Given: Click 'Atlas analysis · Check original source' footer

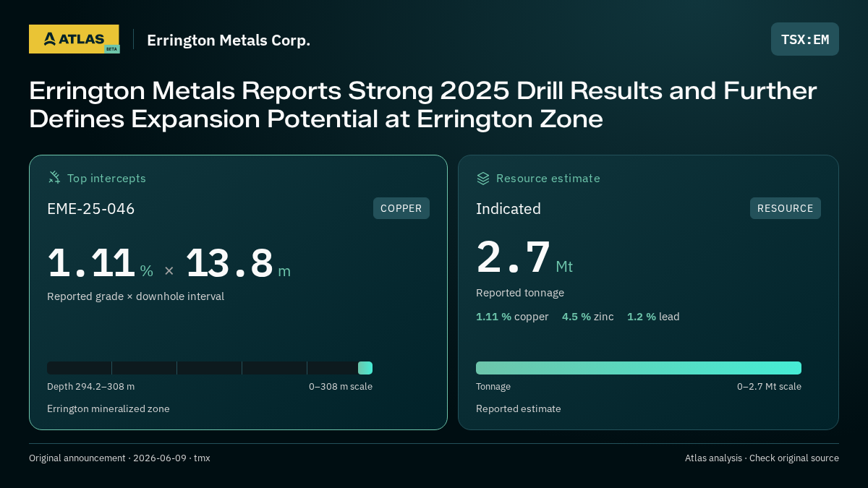Looking at the screenshot, I should [x=762, y=458].
